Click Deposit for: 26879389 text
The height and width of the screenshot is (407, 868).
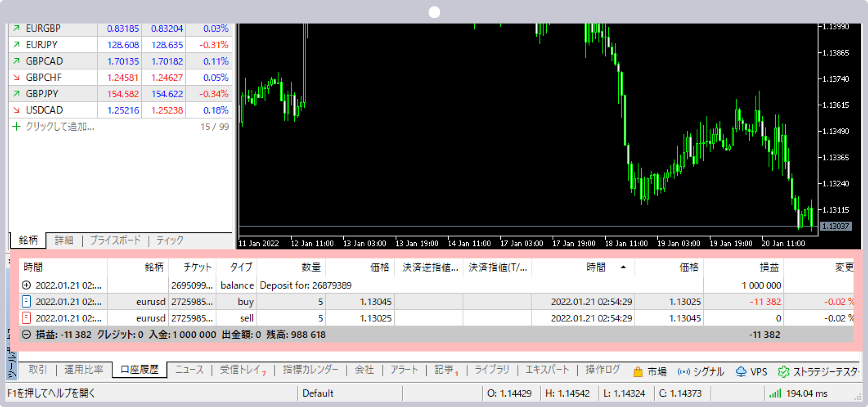coord(306,285)
